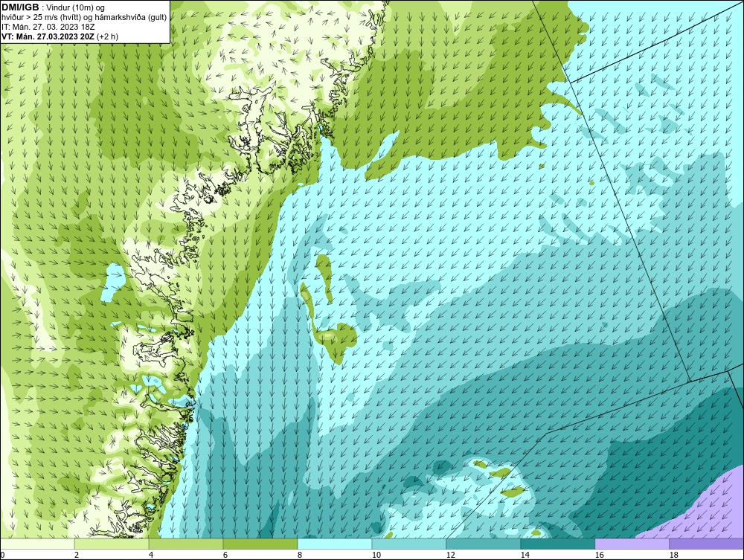The width and height of the screenshot is (744, 560).
Task: Click the scale label 16
Action: pyautogui.click(x=599, y=555)
